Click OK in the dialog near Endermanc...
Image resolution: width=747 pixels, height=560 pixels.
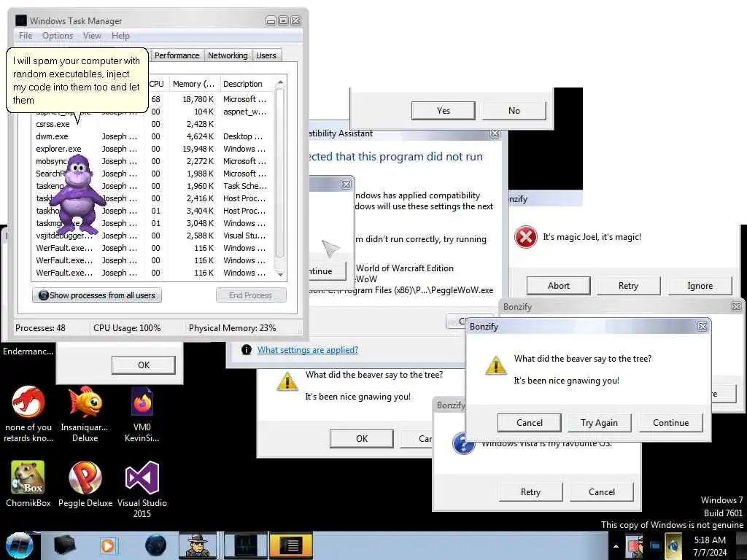144,365
